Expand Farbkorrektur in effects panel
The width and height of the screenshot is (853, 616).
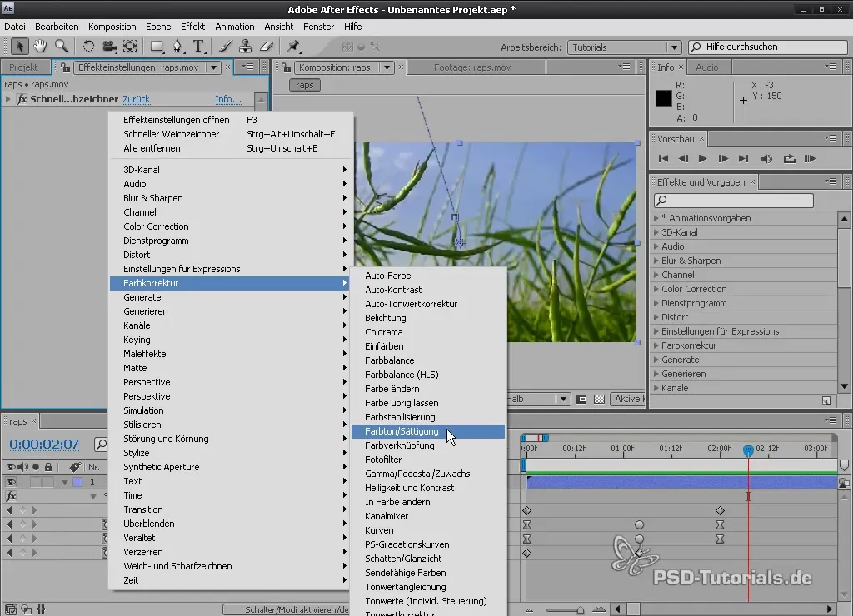656,345
